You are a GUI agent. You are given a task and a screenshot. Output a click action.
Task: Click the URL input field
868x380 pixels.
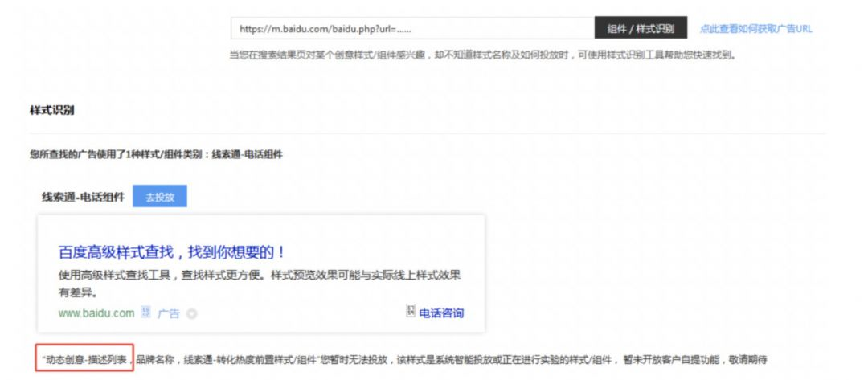(x=411, y=28)
